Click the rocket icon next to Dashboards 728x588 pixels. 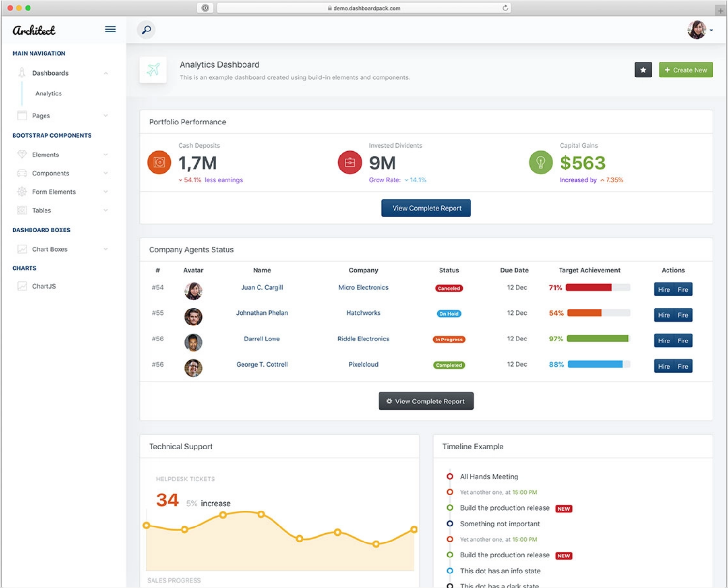[22, 73]
